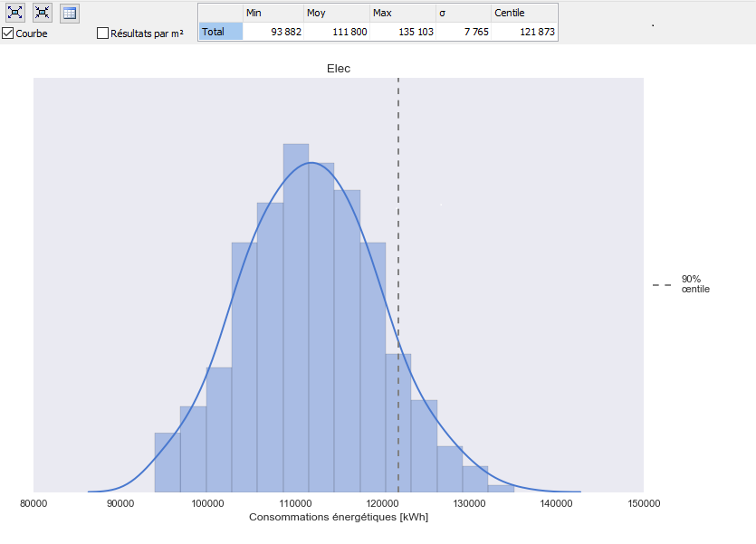Enable the Résultats par m² checkbox
The image size is (756, 544).
102,33
